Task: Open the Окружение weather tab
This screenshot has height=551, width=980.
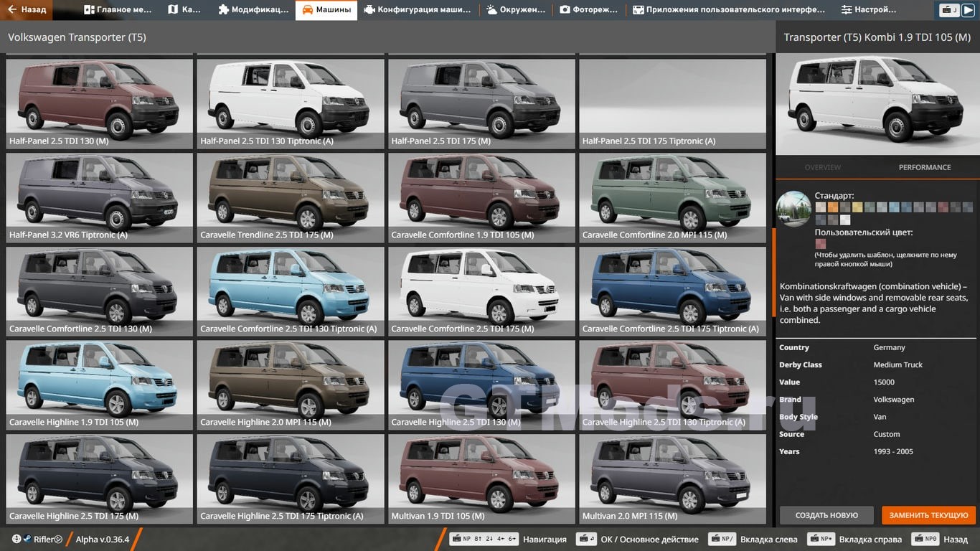Action: 516,10
